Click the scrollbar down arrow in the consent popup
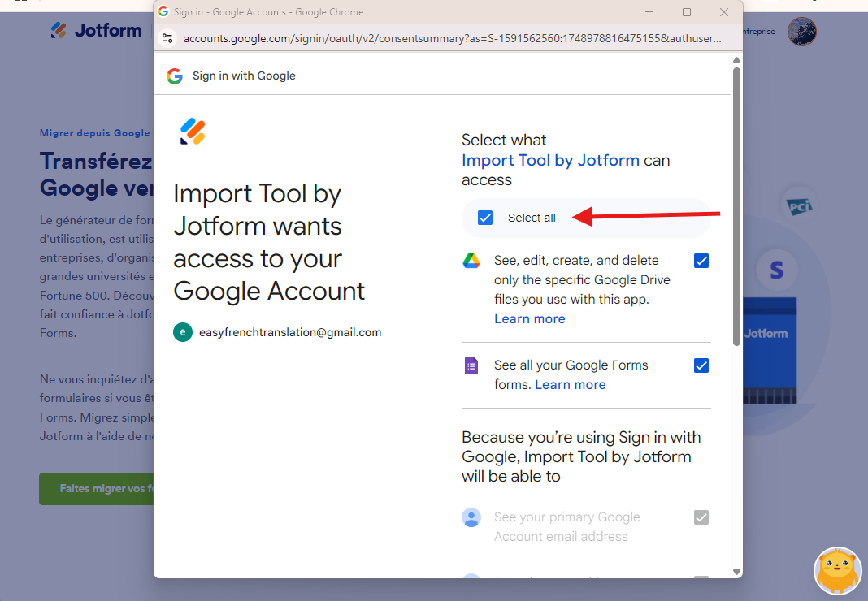 (x=736, y=573)
